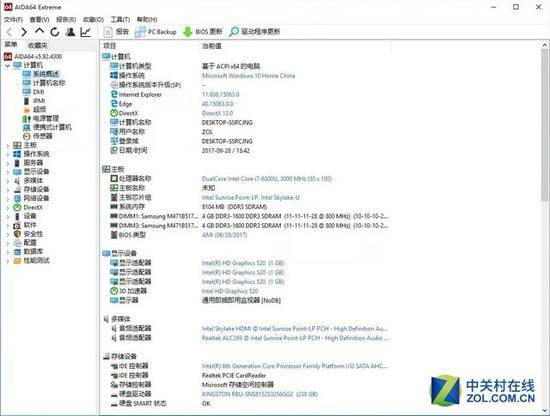550x416 pixels.
Task: Select IPMI in the tree
Action: point(34,101)
